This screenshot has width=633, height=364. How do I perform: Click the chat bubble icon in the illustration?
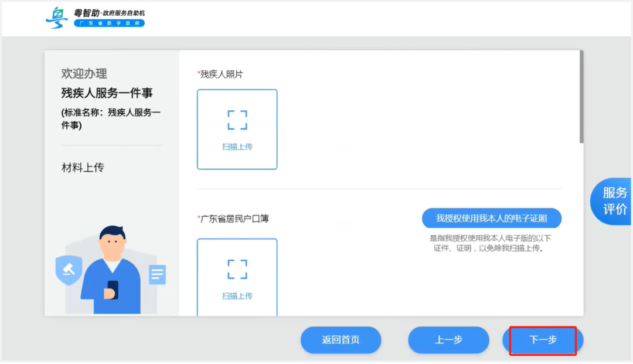tap(156, 273)
